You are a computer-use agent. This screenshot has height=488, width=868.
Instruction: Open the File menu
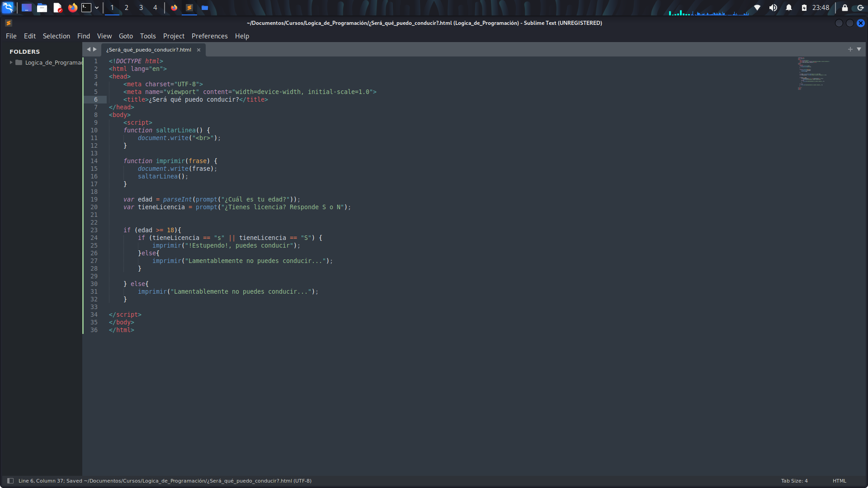(x=11, y=36)
